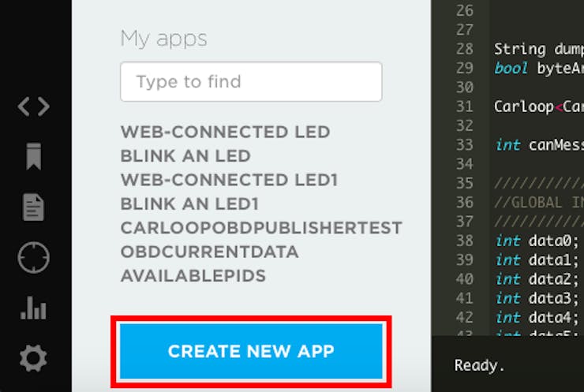This screenshot has width=584, height=392.
Task: Select the BLINK AN LED1 app
Action: [x=189, y=203]
